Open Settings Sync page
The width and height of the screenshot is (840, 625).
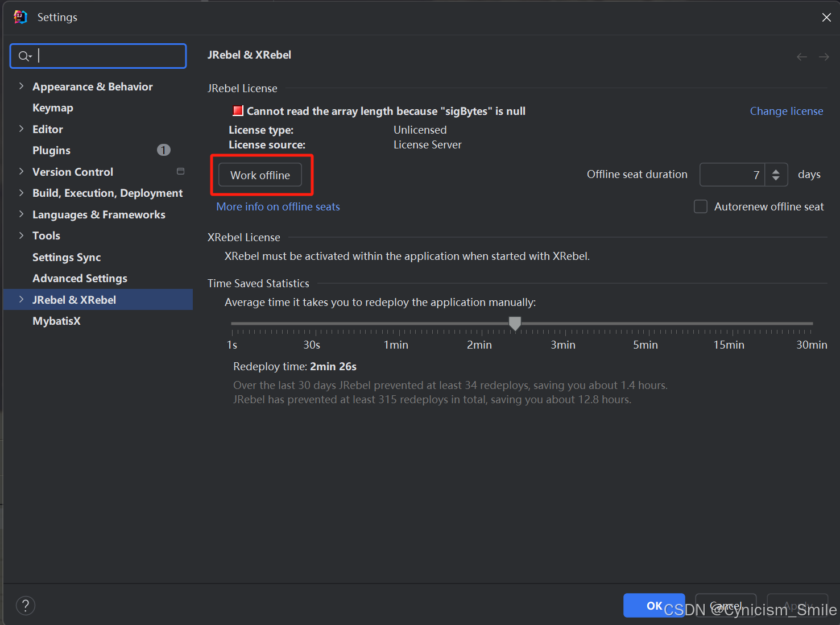67,257
